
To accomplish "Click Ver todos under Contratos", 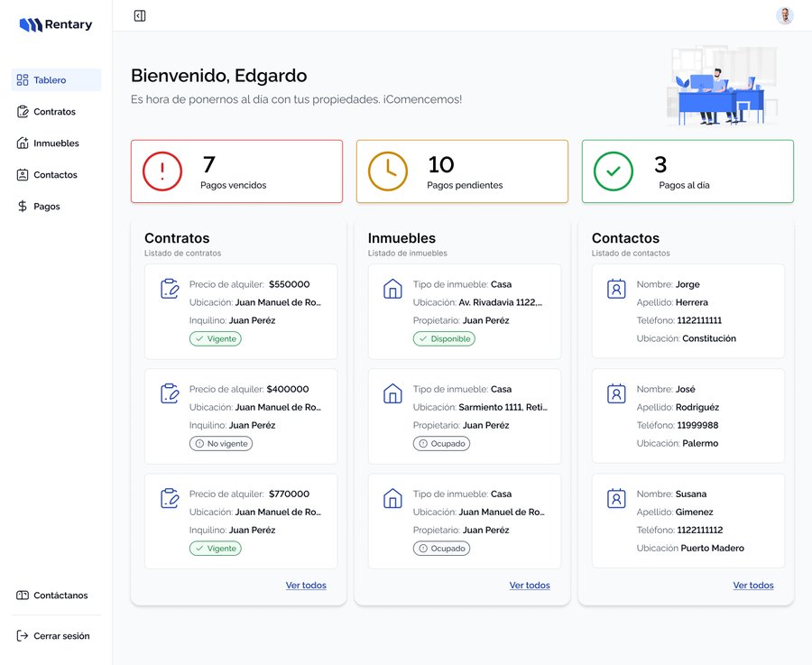I will tap(306, 586).
